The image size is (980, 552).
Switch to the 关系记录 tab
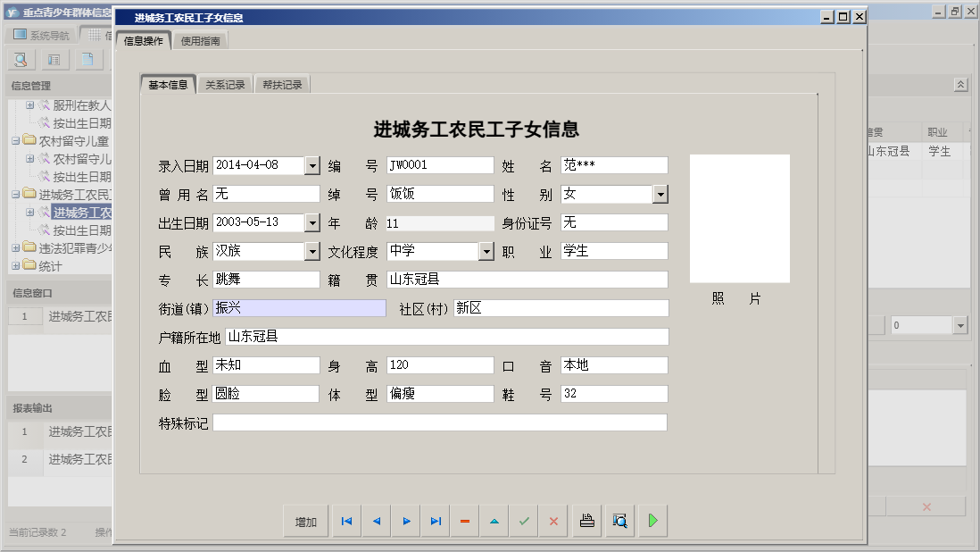[225, 83]
